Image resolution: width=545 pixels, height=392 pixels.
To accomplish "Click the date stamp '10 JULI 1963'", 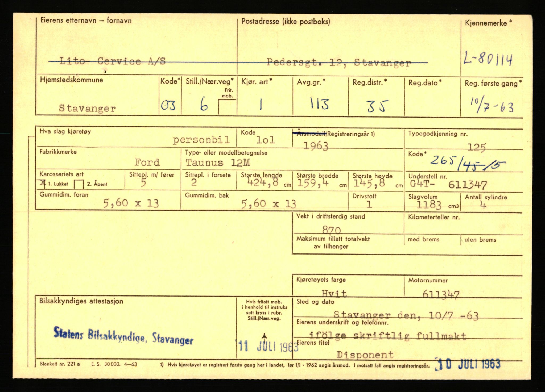I will click(x=468, y=365).
